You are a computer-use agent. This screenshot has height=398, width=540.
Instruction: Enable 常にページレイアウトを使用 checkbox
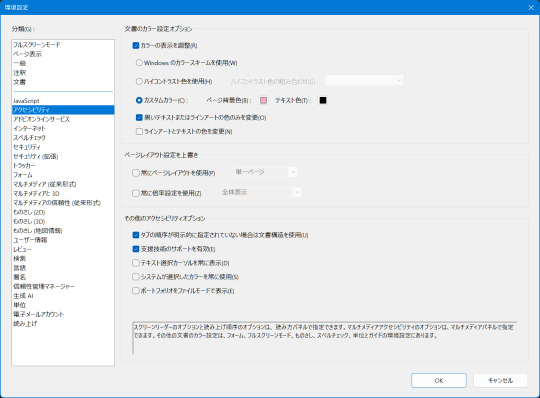point(136,173)
